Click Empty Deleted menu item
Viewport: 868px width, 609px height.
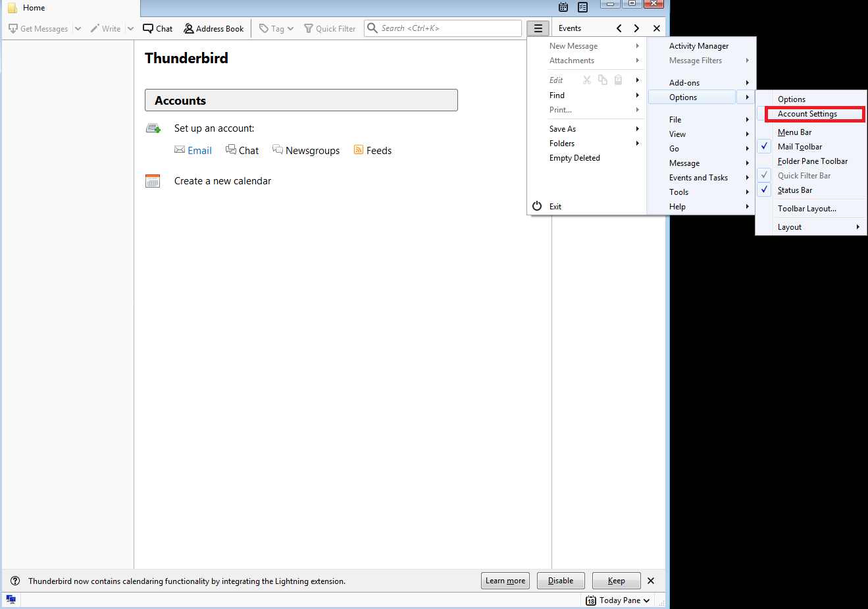point(574,158)
